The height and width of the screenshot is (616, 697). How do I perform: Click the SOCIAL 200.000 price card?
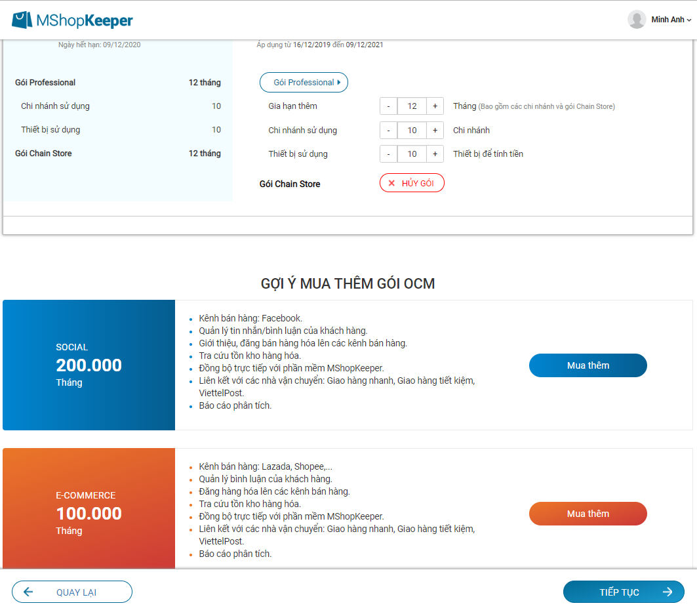89,365
